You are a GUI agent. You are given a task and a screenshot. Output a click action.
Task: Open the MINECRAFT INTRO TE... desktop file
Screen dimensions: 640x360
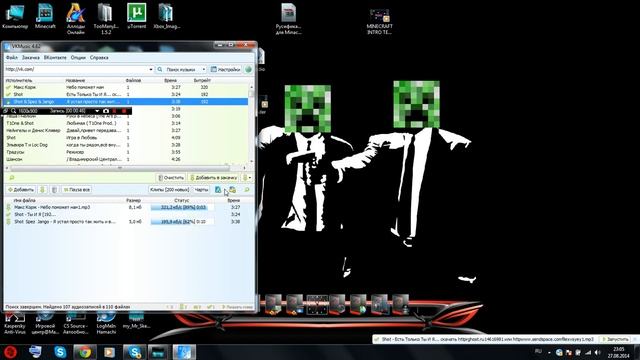(x=379, y=21)
